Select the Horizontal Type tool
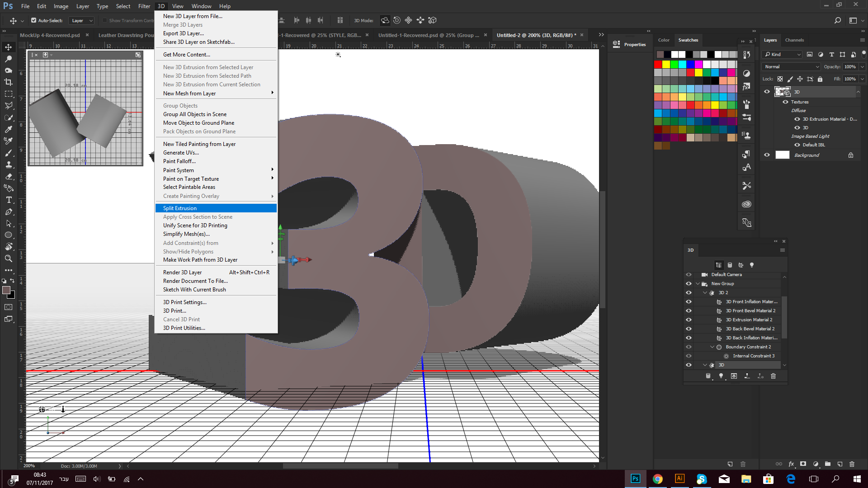 tap(9, 200)
